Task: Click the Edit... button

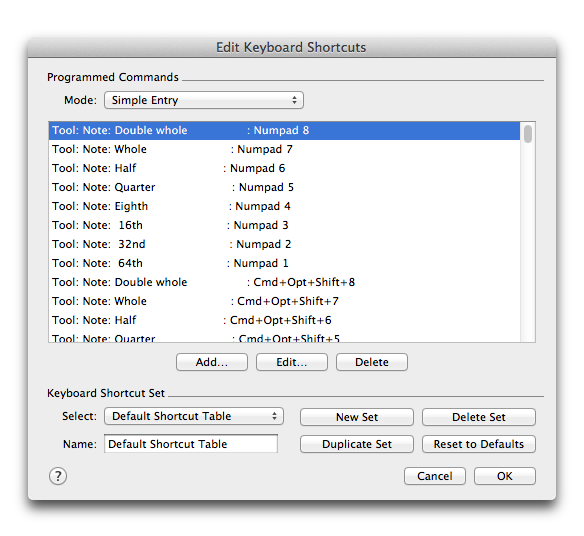Action: point(292,362)
